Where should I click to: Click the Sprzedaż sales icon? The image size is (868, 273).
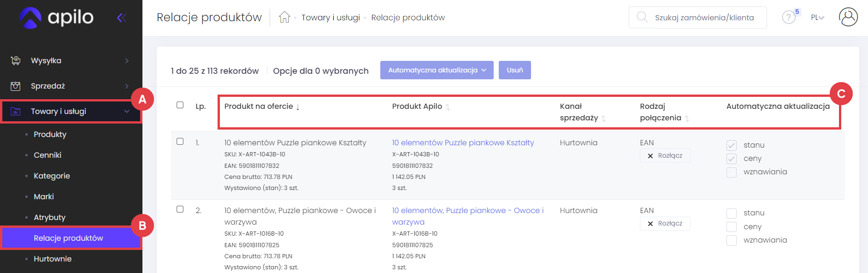click(16, 86)
